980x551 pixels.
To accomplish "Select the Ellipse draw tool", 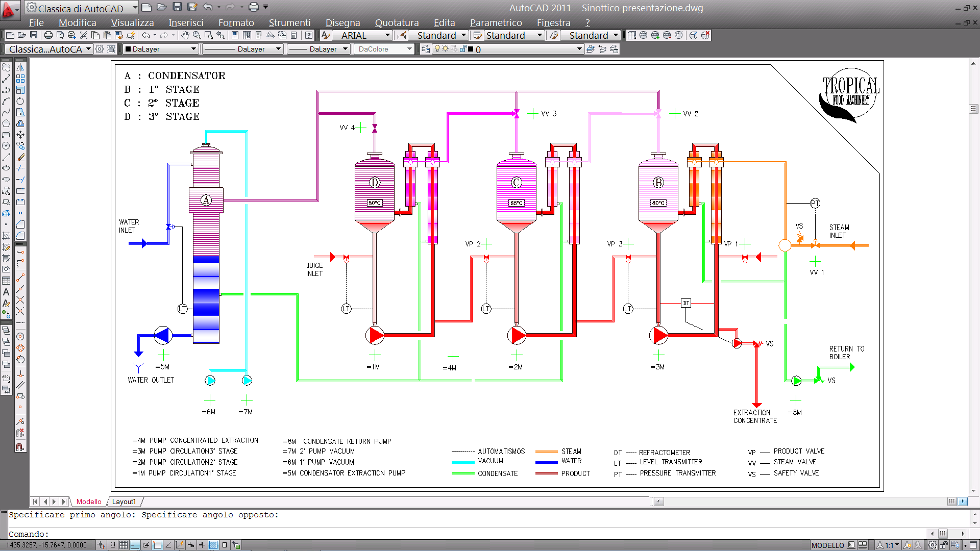I will point(6,168).
